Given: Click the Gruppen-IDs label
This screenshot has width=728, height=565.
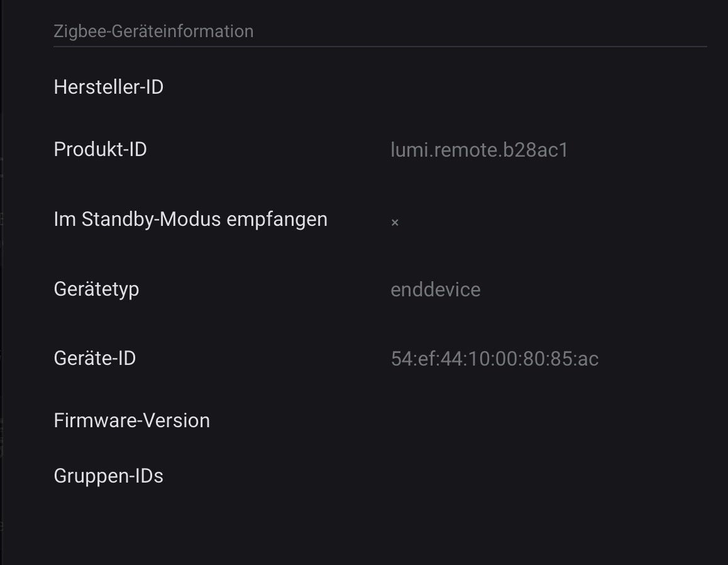Looking at the screenshot, I should click(109, 476).
